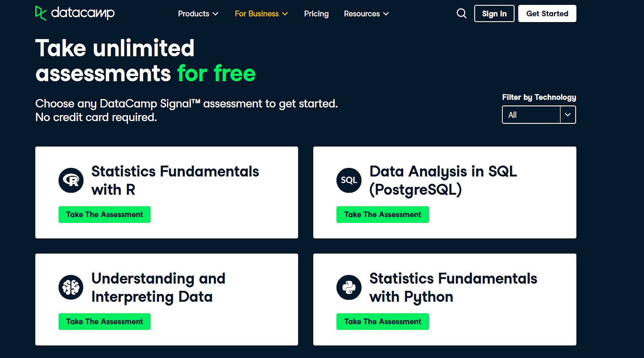644x358 pixels.
Task: Click the Sign In button
Action: [494, 14]
